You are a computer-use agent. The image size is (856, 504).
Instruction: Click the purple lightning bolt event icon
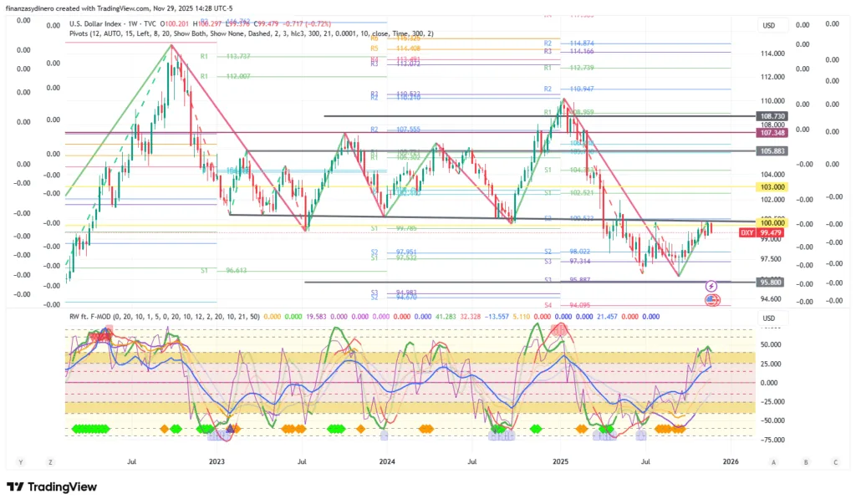coord(711,286)
